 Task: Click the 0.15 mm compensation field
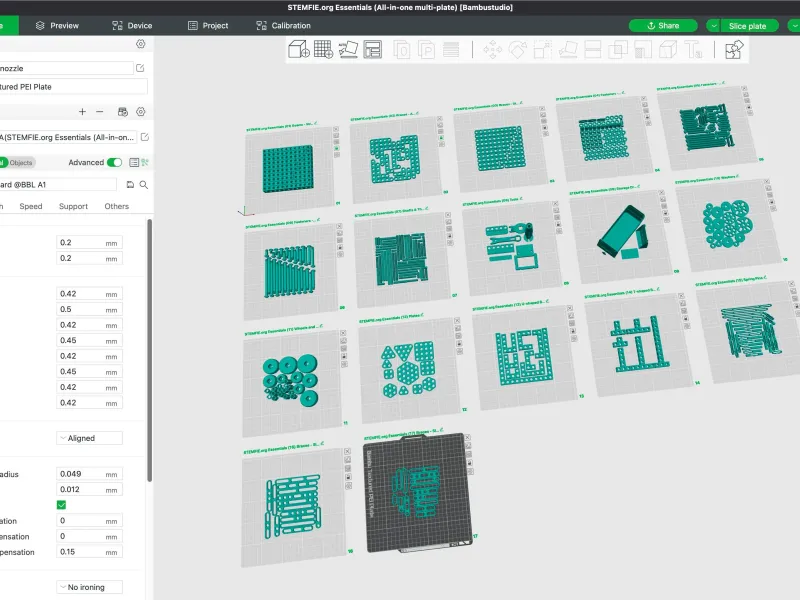click(x=89, y=552)
